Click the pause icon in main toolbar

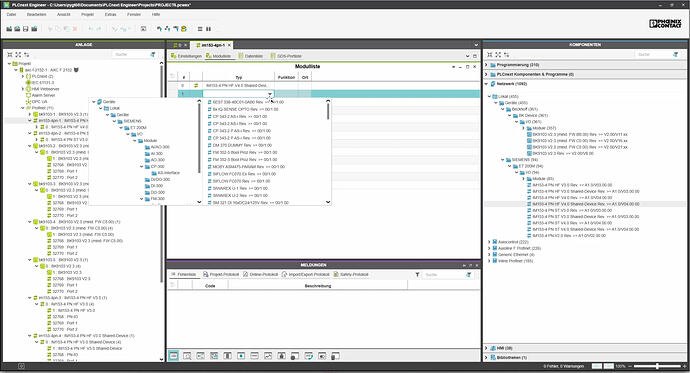(x=208, y=29)
